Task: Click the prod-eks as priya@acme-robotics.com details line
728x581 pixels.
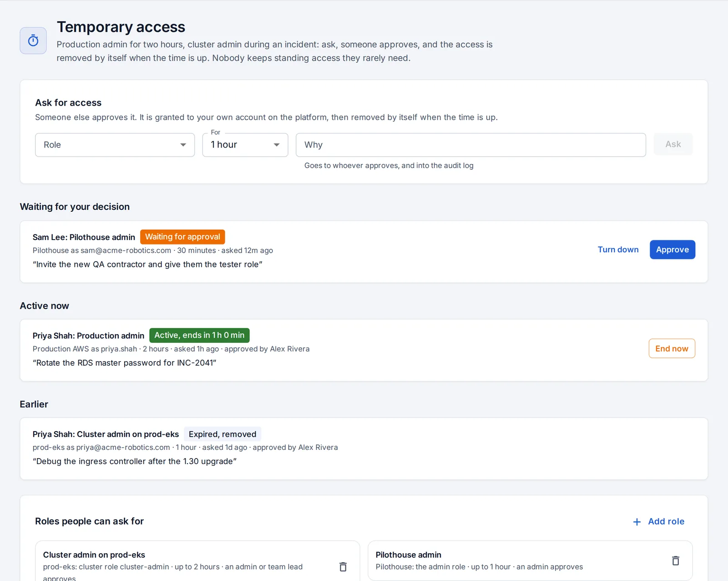Action: (x=185, y=447)
